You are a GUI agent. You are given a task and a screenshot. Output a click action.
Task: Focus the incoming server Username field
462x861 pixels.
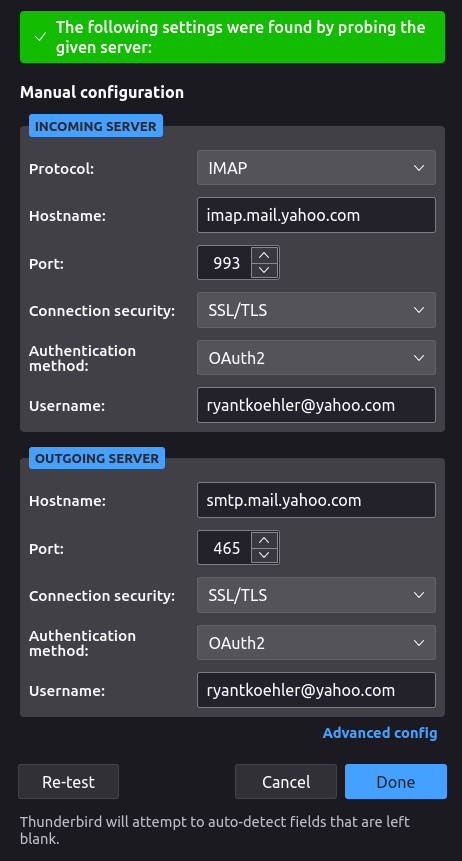click(316, 405)
